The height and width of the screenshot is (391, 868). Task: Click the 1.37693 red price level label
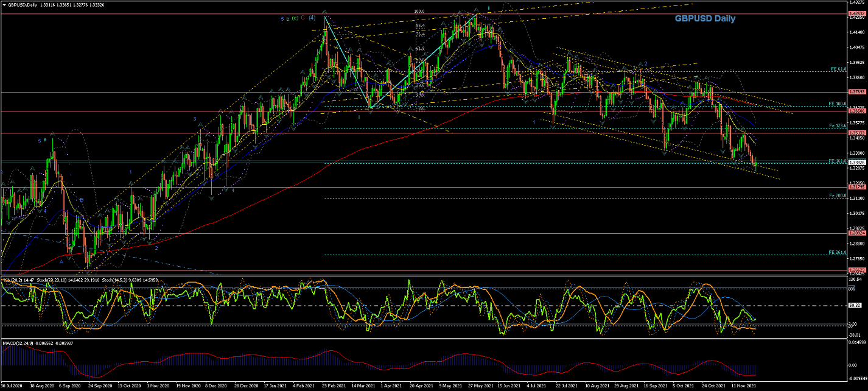[x=857, y=92]
